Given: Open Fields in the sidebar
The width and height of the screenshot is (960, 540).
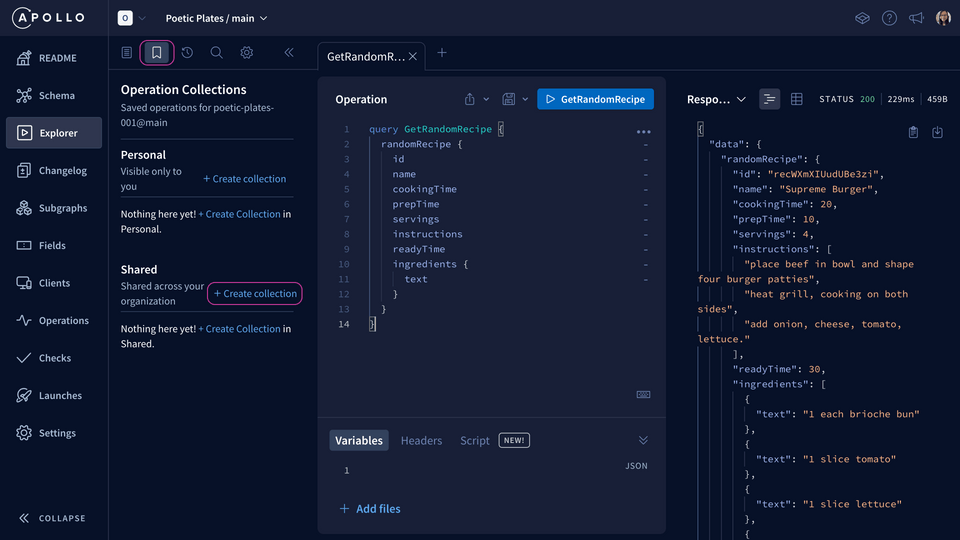Looking at the screenshot, I should (54, 246).
